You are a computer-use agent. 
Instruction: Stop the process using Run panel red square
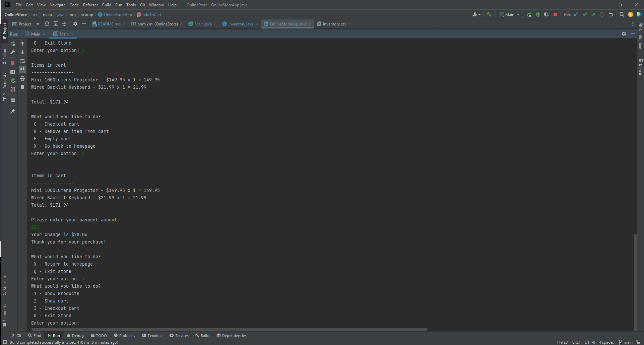coord(13,63)
